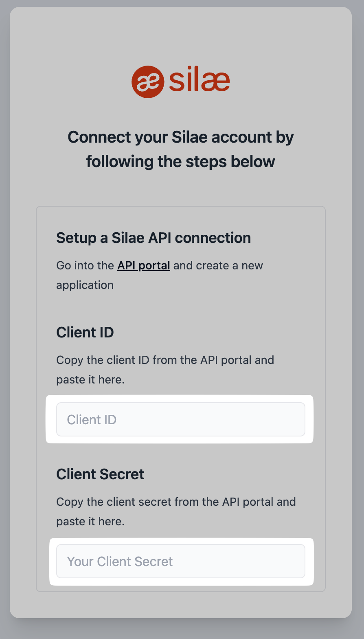Focus the Your Client Secret input field
The image size is (364, 639).
[x=180, y=561]
